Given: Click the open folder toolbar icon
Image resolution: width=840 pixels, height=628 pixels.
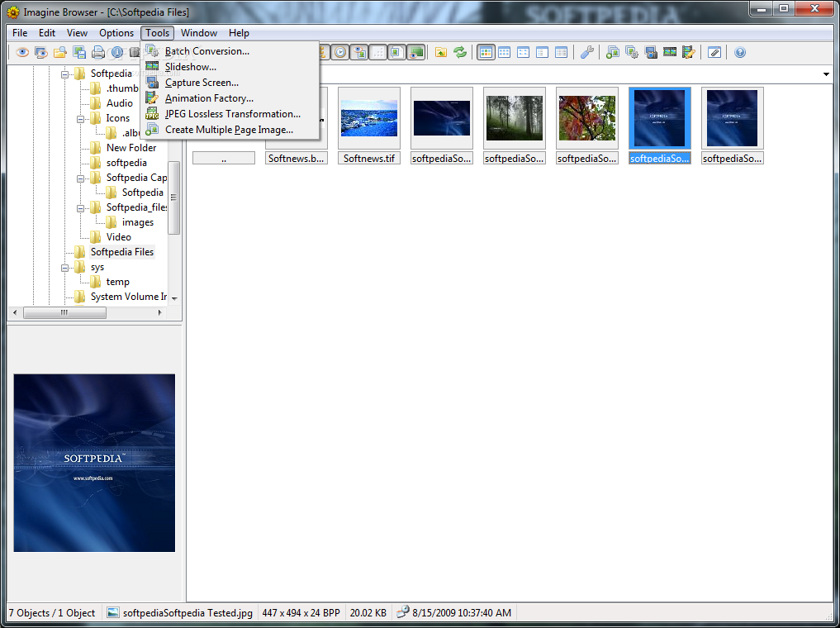Looking at the screenshot, I should point(60,53).
